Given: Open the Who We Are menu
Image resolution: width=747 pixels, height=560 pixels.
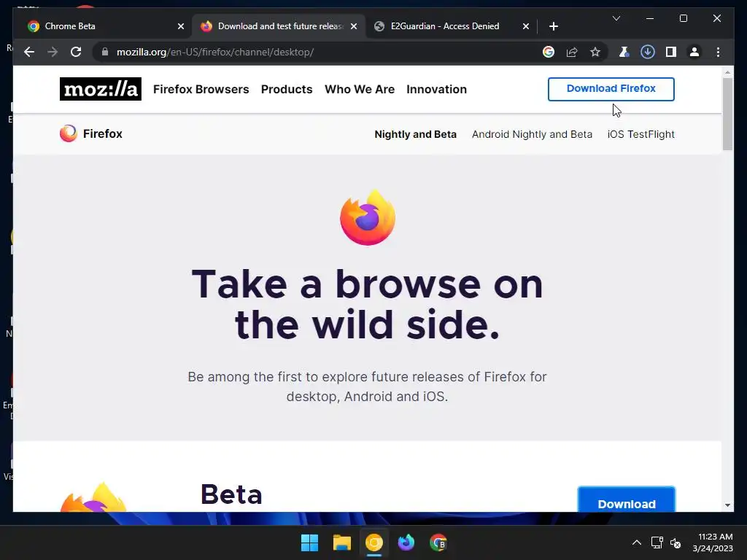Looking at the screenshot, I should tap(360, 89).
